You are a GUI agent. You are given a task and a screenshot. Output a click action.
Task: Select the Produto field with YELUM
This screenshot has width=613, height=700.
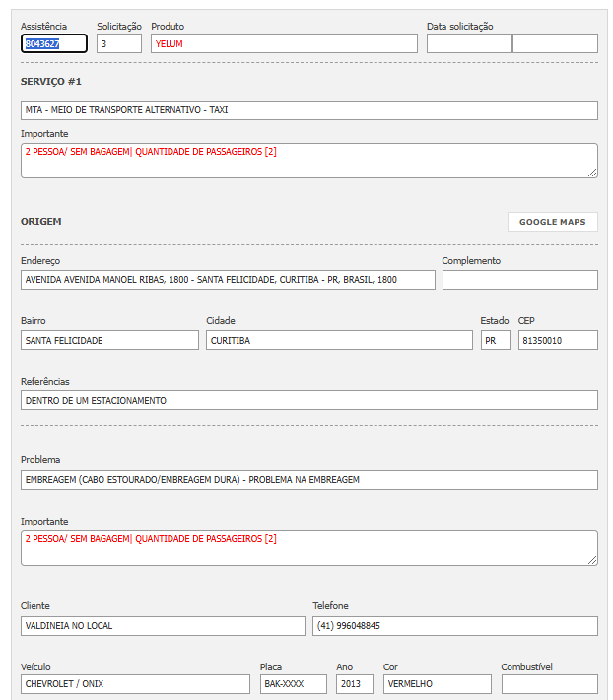click(x=284, y=43)
